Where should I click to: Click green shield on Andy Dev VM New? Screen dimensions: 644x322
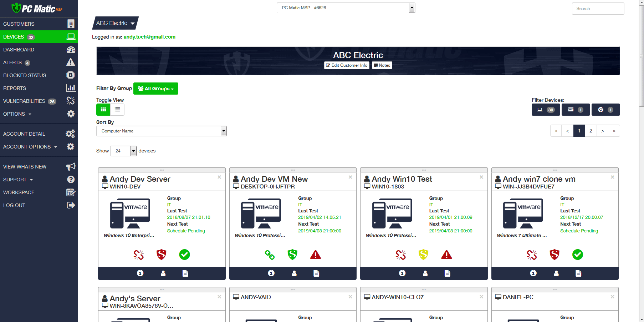click(292, 255)
